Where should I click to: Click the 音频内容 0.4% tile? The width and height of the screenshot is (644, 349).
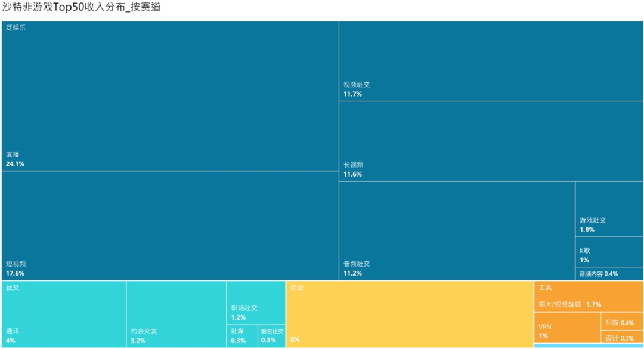point(609,274)
